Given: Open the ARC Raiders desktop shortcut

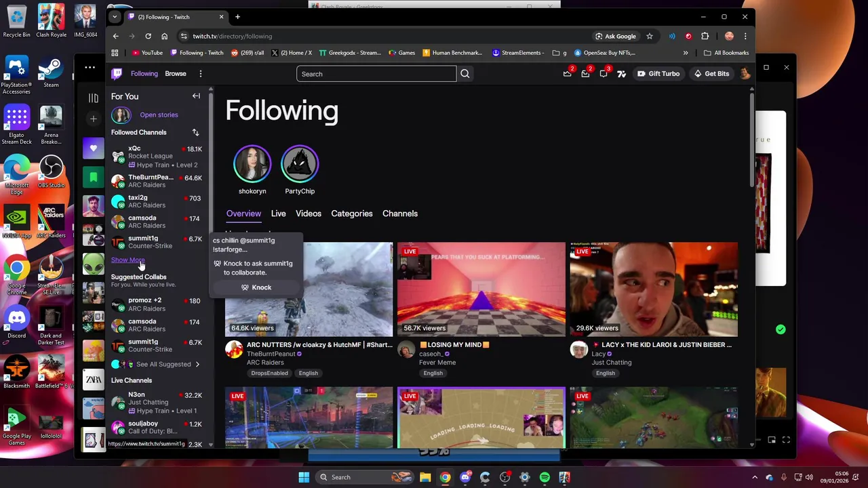Looking at the screenshot, I should pyautogui.click(x=51, y=222).
